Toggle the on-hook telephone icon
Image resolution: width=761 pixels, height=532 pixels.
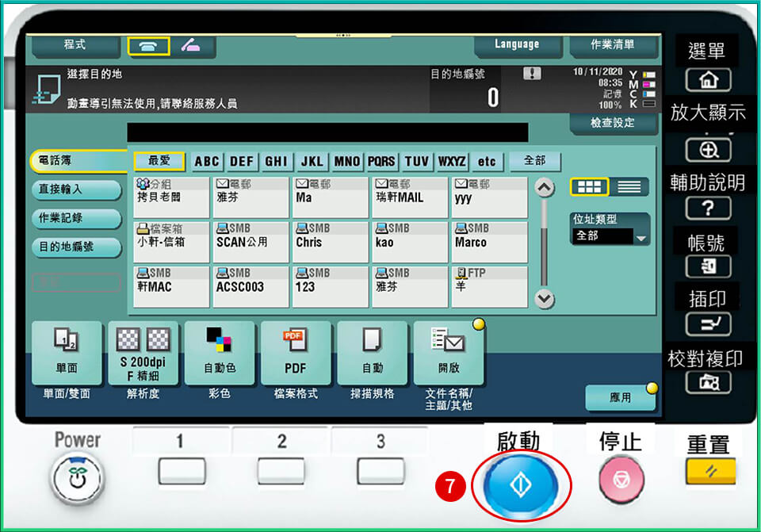(x=147, y=45)
